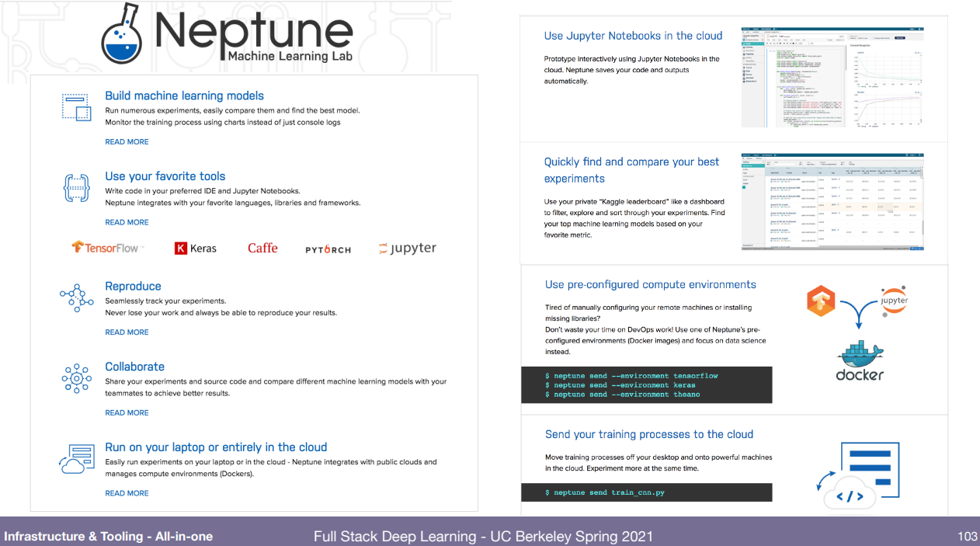Open READ MORE under Use your favorite tools
The image size is (980, 546).
point(127,222)
